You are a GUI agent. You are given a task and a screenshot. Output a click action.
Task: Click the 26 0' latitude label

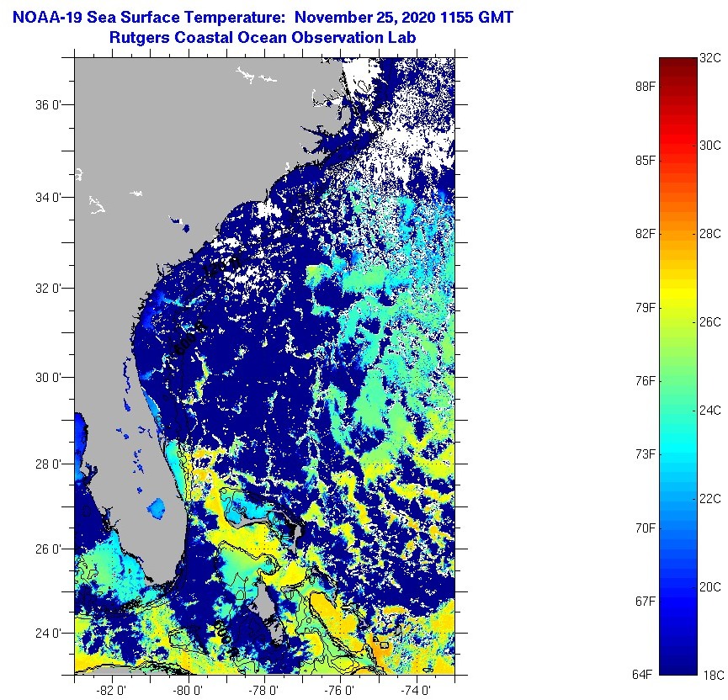pyautogui.click(x=48, y=549)
